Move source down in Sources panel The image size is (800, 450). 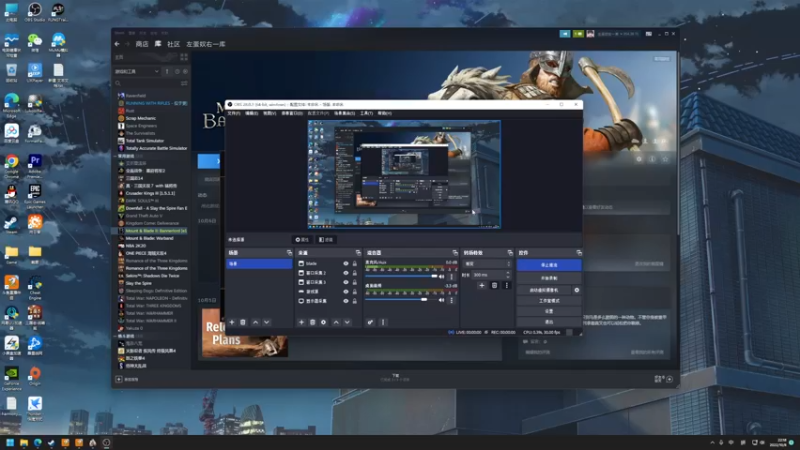click(347, 322)
